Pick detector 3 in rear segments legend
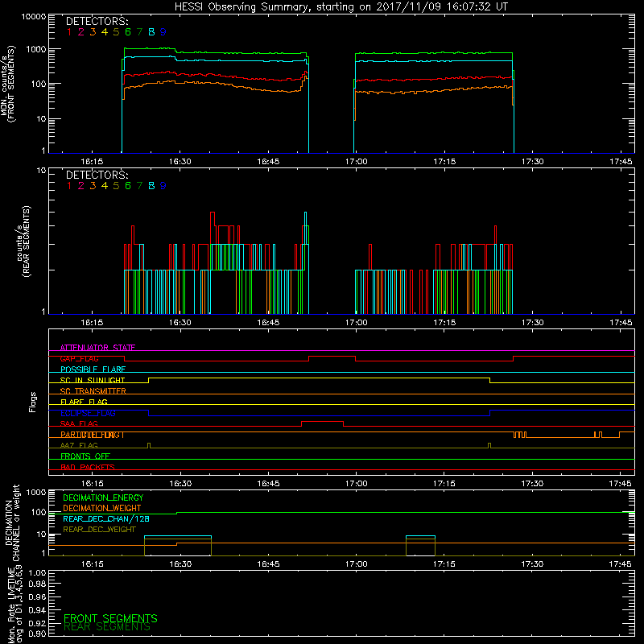 click(93, 186)
